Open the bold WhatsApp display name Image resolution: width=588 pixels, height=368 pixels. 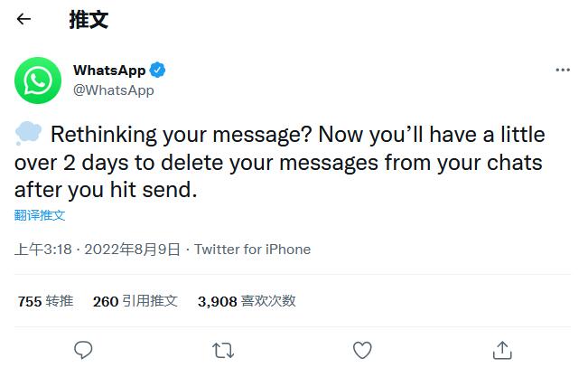click(109, 71)
